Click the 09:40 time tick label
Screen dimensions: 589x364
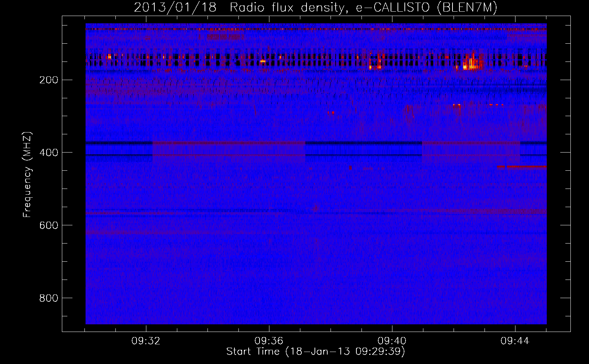coord(392,341)
